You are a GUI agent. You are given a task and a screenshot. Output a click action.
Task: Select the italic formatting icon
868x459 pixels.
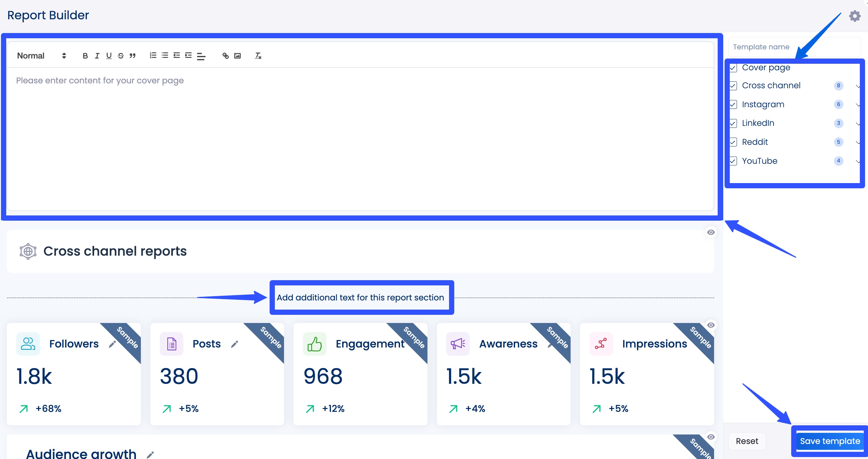(x=97, y=56)
